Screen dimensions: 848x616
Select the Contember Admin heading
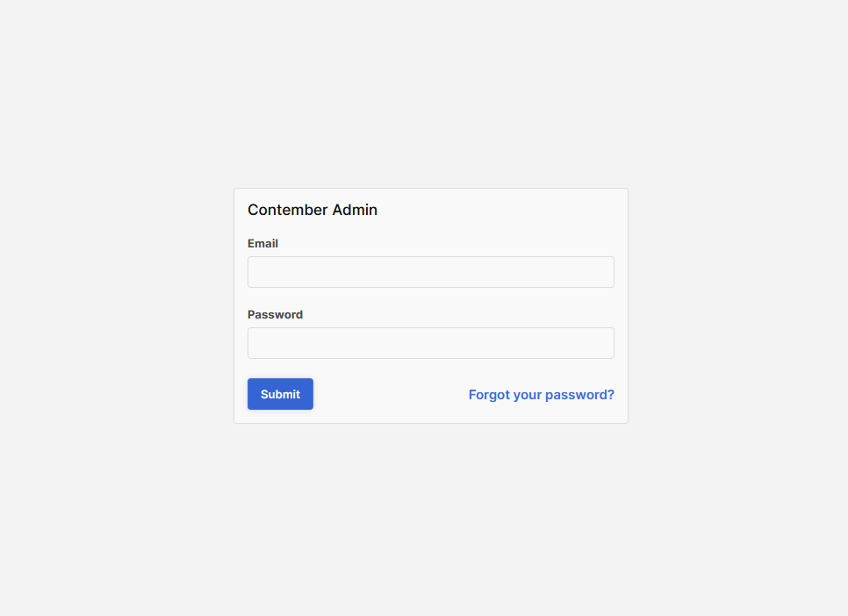click(313, 210)
